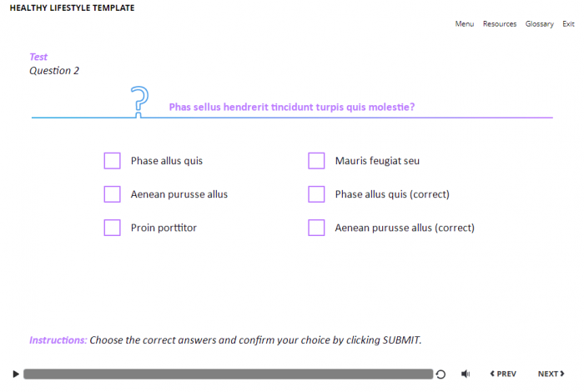Open the Menu item
Image resolution: width=584 pixels, height=392 pixels.
tap(465, 24)
